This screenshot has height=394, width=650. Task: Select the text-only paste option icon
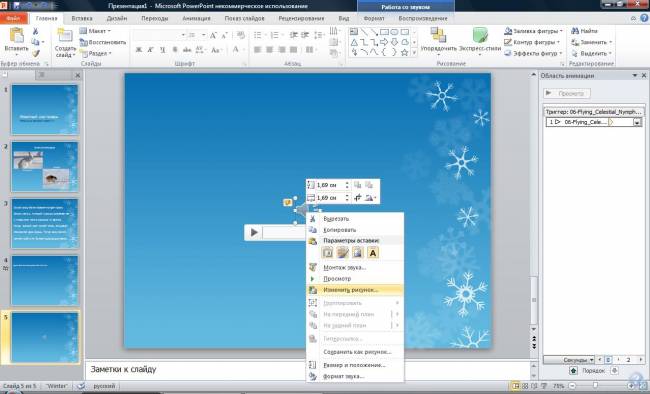(x=373, y=253)
